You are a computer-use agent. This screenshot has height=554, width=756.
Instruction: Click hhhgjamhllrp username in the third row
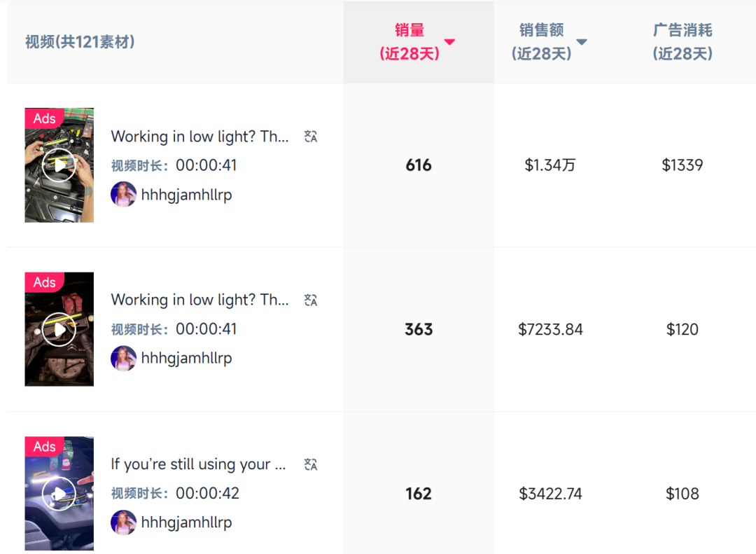[187, 522]
